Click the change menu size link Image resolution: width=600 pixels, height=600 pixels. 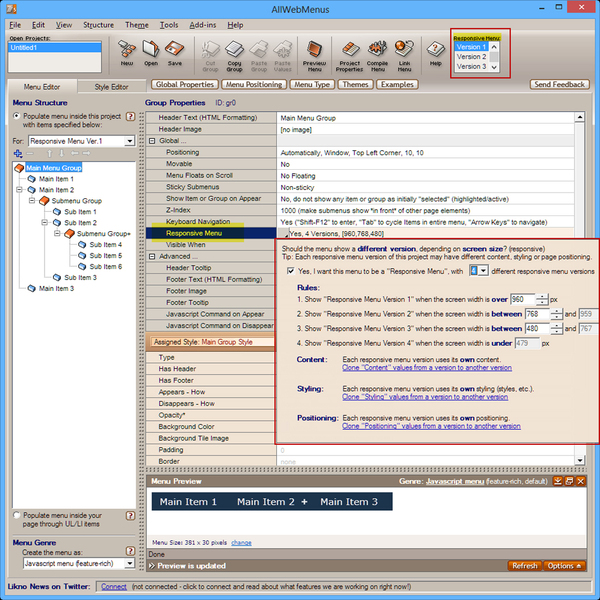point(241,543)
